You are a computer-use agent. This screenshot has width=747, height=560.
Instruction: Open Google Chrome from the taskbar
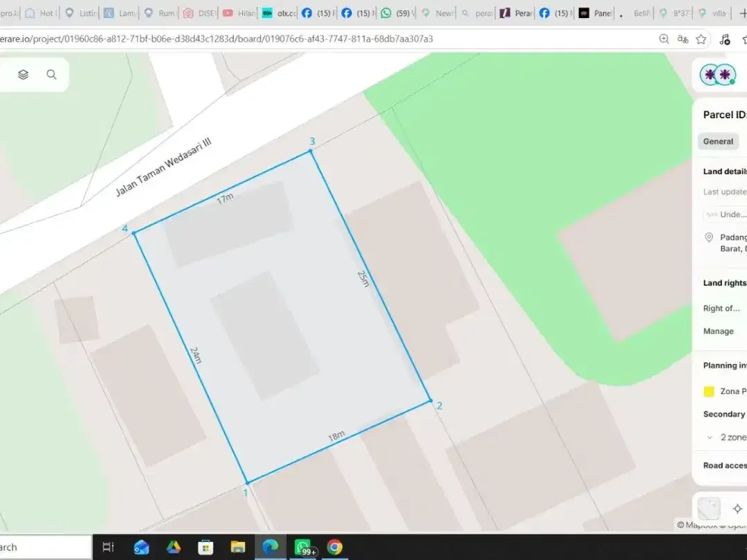(x=335, y=547)
